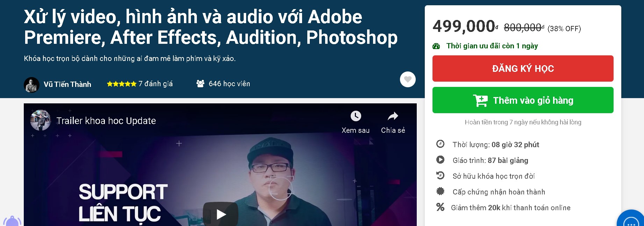Click Thời lượng: 08 giờ 32 phút
The width and height of the screenshot is (644, 226).
(496, 145)
